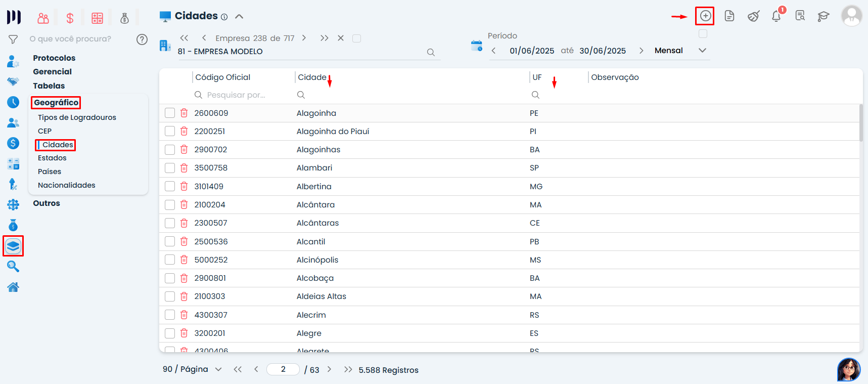Open the document report icon in top bar
The height and width of the screenshot is (384, 868).
coord(729,16)
